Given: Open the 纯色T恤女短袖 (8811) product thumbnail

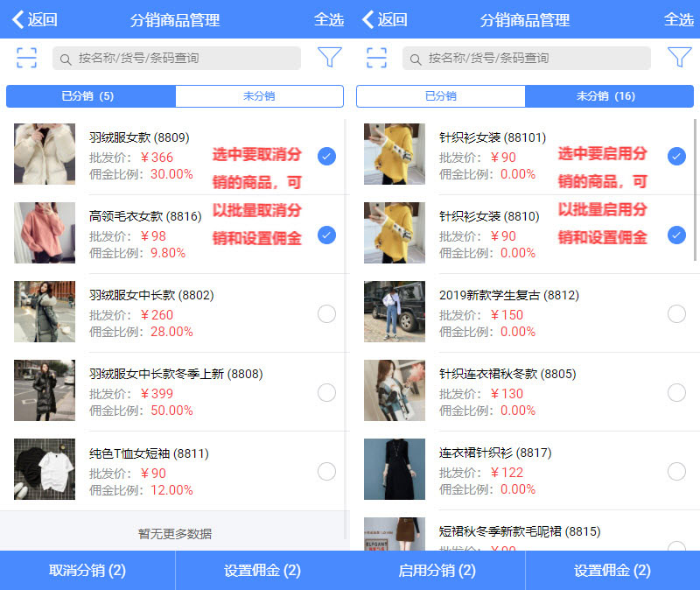Looking at the screenshot, I should tap(45, 469).
